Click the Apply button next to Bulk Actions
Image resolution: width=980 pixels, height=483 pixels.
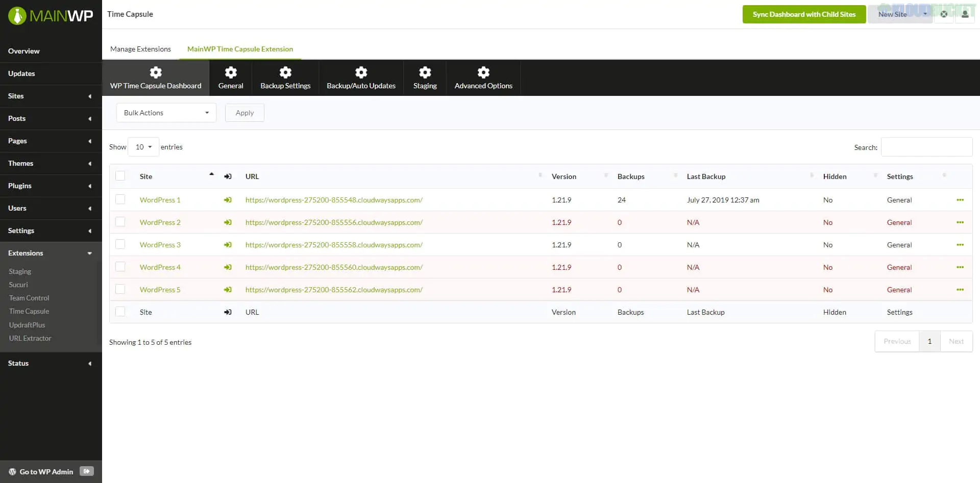[244, 112]
